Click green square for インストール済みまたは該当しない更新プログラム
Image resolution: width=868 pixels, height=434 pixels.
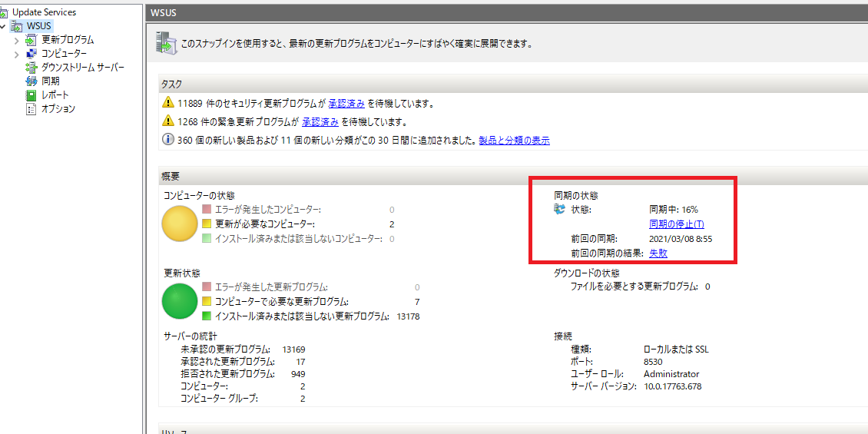[x=207, y=316]
